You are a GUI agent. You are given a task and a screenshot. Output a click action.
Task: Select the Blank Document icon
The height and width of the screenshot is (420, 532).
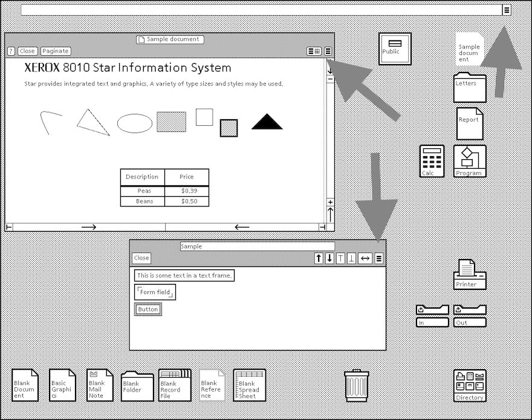(25, 386)
